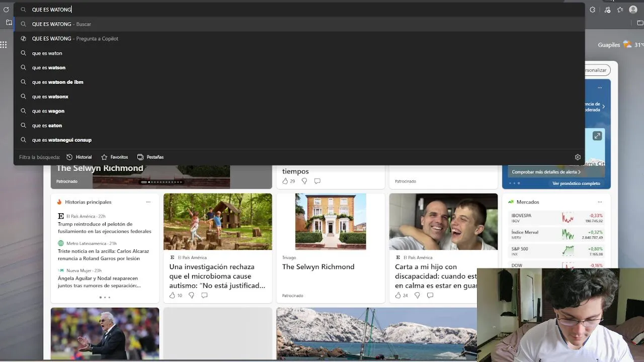The image size is (644, 362).
Task: Open comments on the microbioma autism article
Action: point(204,295)
